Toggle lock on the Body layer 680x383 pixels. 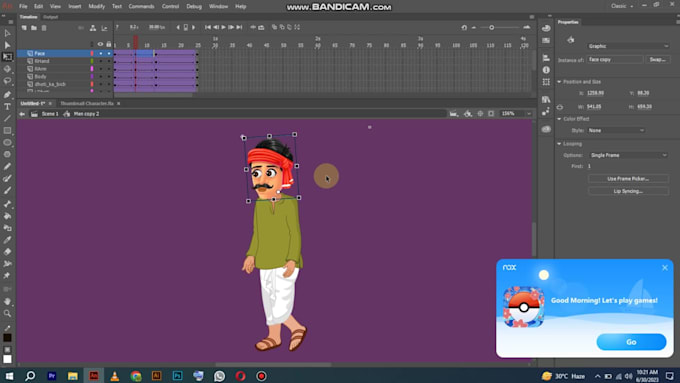click(x=109, y=76)
